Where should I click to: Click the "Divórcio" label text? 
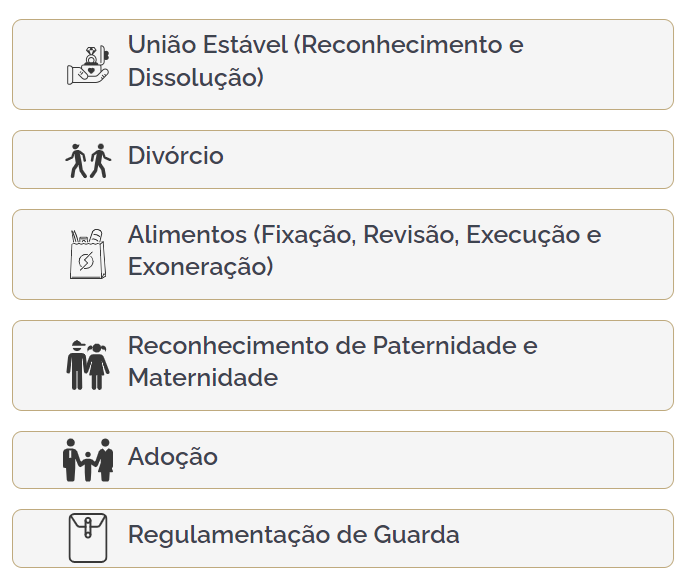pyautogui.click(x=176, y=157)
